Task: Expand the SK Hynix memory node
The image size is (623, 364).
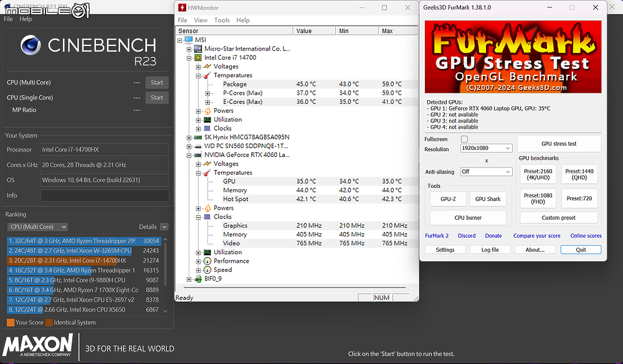Action: click(189, 138)
